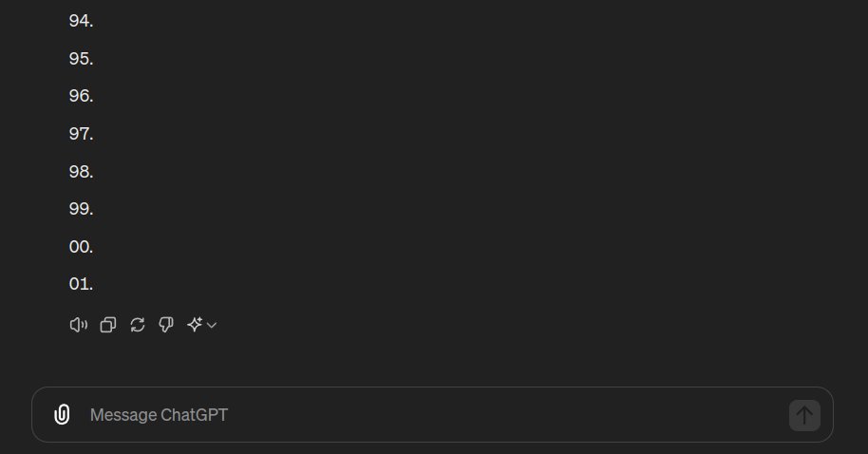This screenshot has width=868, height=454.
Task: Select list entry 99.
Action: 81,209
